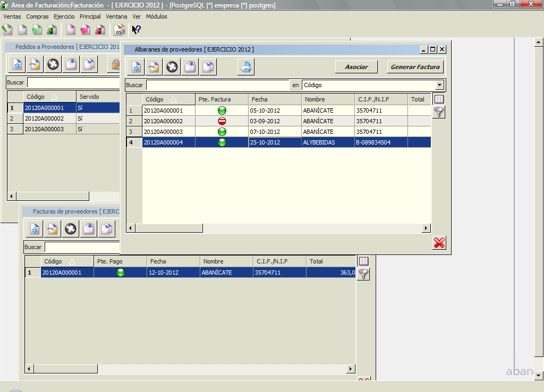Click the green pencil document icon in main toolbar
The image size is (544, 392).
tap(7, 30)
